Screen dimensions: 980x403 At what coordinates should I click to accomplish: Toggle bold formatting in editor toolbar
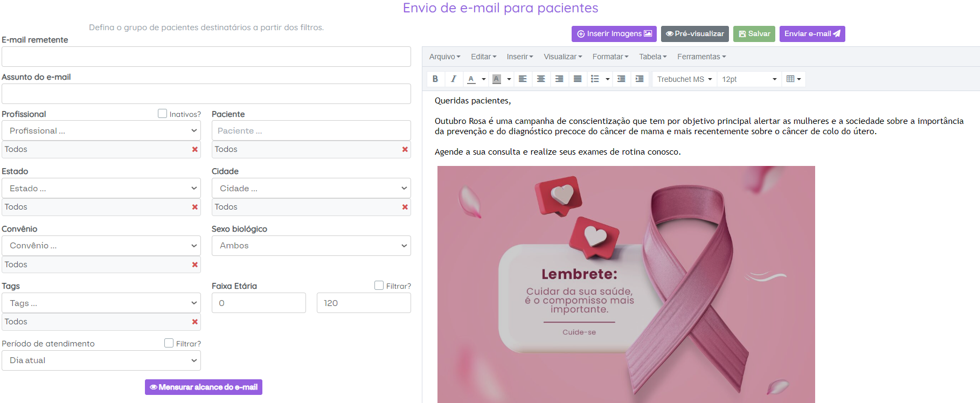[x=435, y=79]
